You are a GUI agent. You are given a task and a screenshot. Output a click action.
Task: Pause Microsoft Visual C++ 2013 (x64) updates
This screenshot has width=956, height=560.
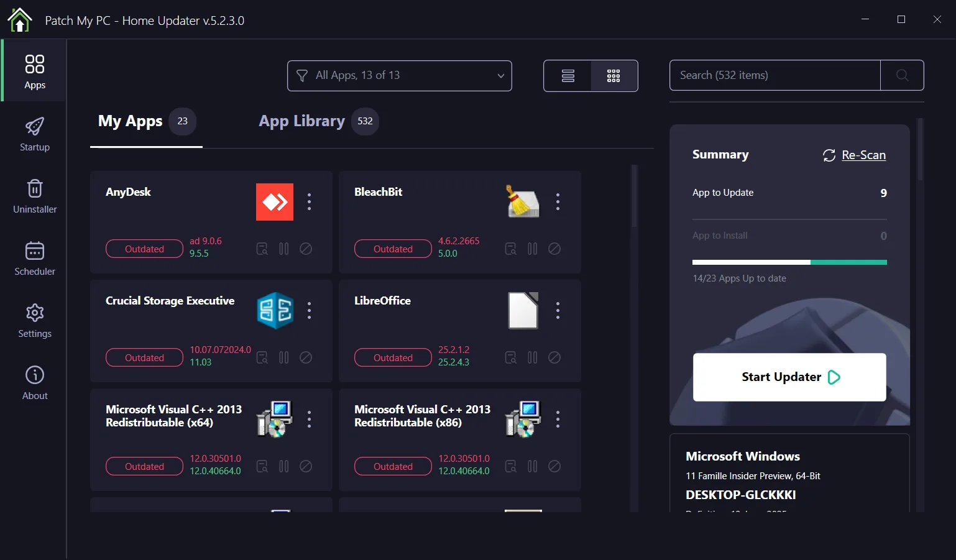tap(283, 466)
